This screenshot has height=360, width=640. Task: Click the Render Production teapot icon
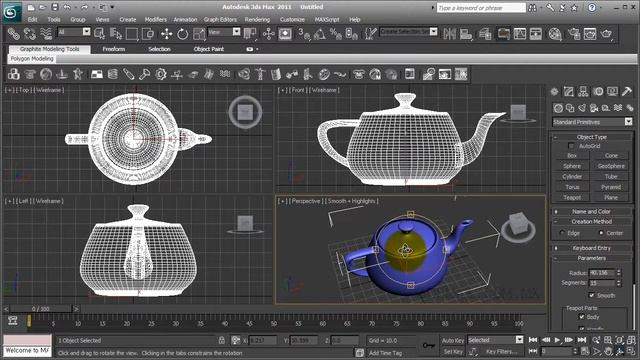pos(607,33)
